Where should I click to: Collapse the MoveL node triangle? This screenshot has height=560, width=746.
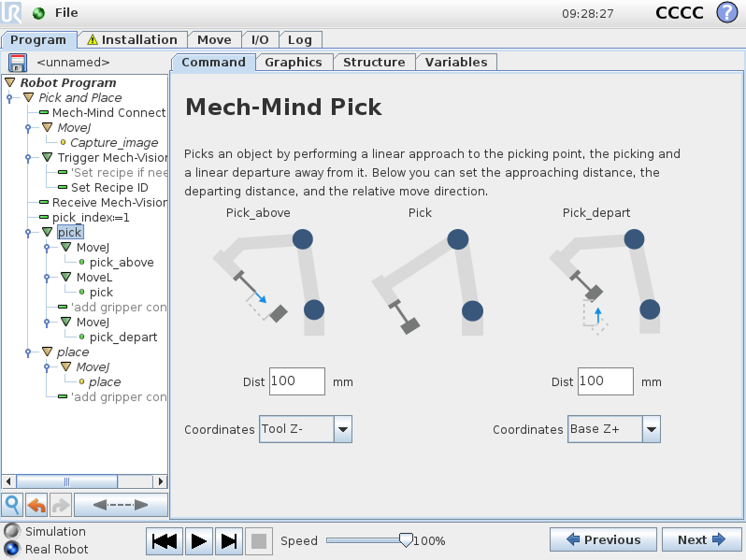66,277
